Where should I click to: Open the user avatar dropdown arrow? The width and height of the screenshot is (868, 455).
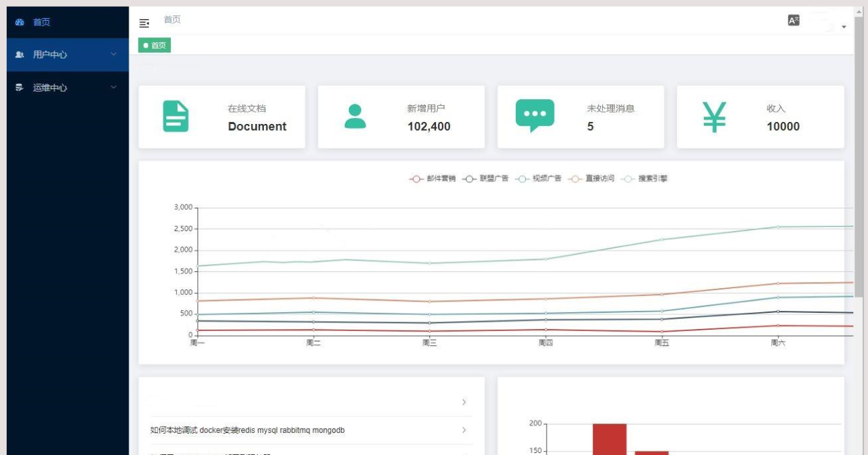(844, 27)
